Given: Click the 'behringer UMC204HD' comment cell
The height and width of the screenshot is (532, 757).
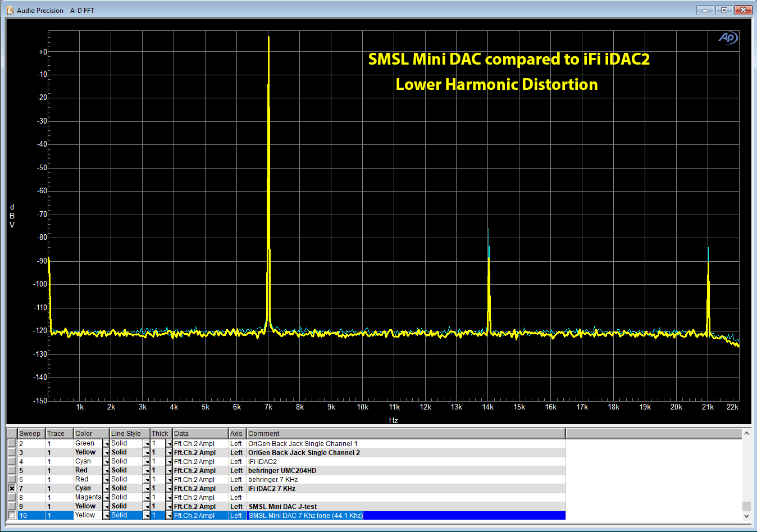Looking at the screenshot, I should pos(406,471).
